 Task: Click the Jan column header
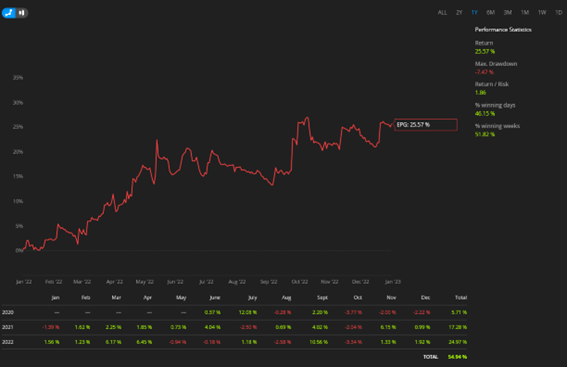click(x=55, y=298)
